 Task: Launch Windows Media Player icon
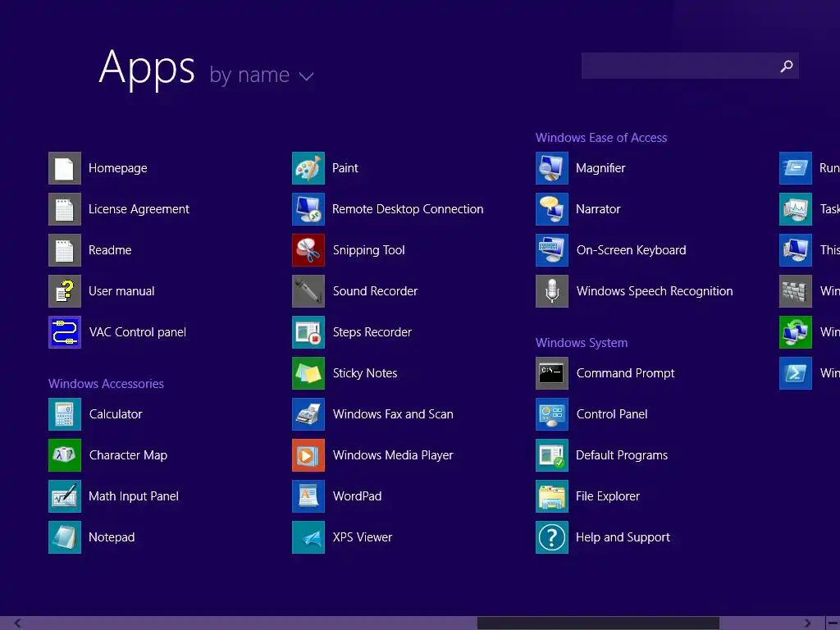(x=308, y=455)
